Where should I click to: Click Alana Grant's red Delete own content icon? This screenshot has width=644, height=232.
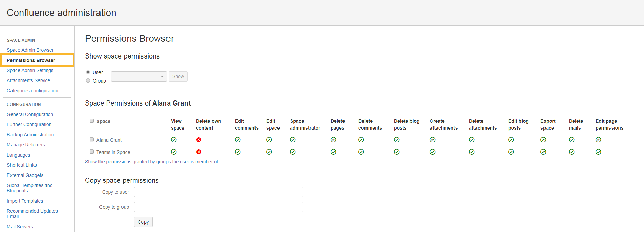point(199,140)
